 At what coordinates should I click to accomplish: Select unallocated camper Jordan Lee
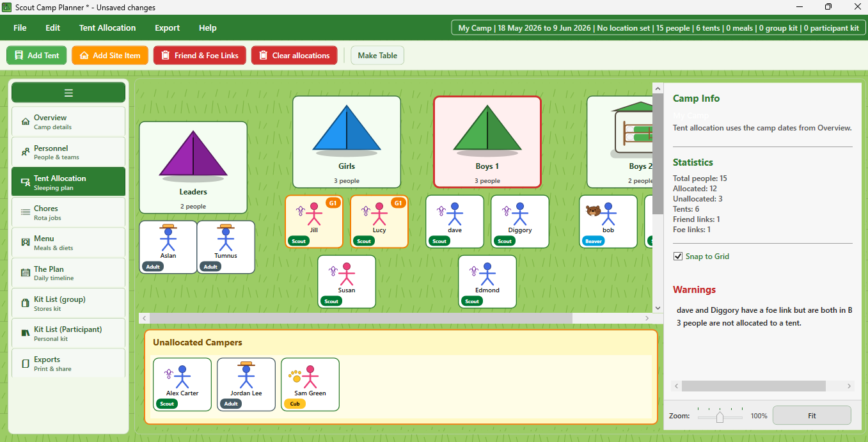pyautogui.click(x=246, y=384)
